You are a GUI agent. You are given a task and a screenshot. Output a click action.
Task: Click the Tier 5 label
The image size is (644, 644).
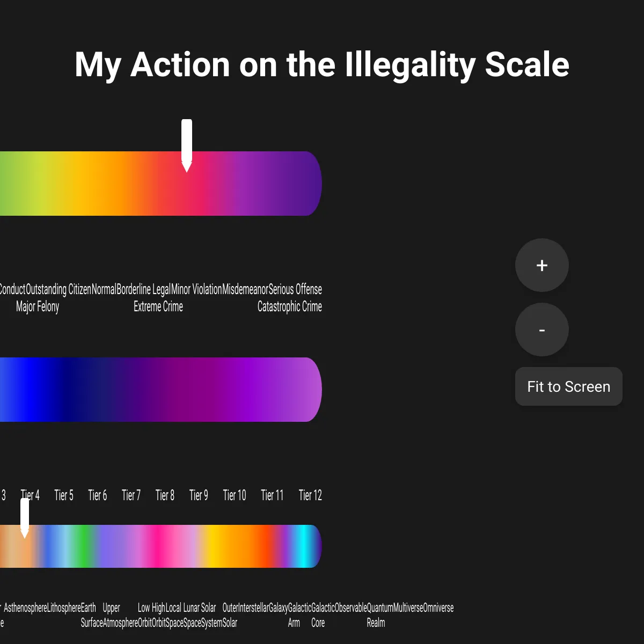tap(64, 495)
